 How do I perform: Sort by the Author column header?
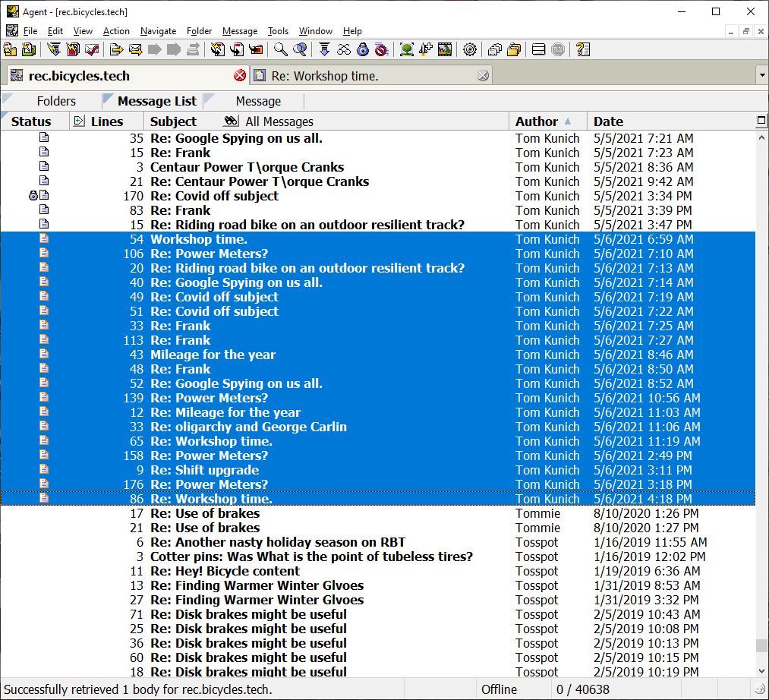click(x=536, y=121)
